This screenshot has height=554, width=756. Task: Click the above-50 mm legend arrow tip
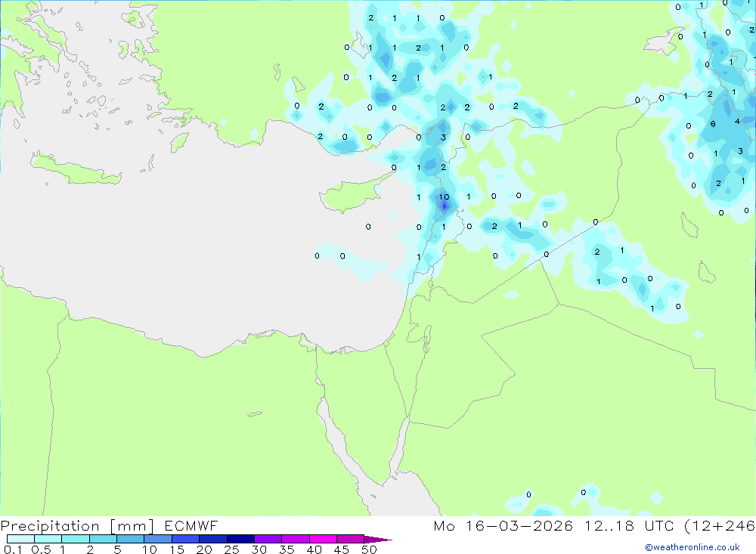point(379,540)
